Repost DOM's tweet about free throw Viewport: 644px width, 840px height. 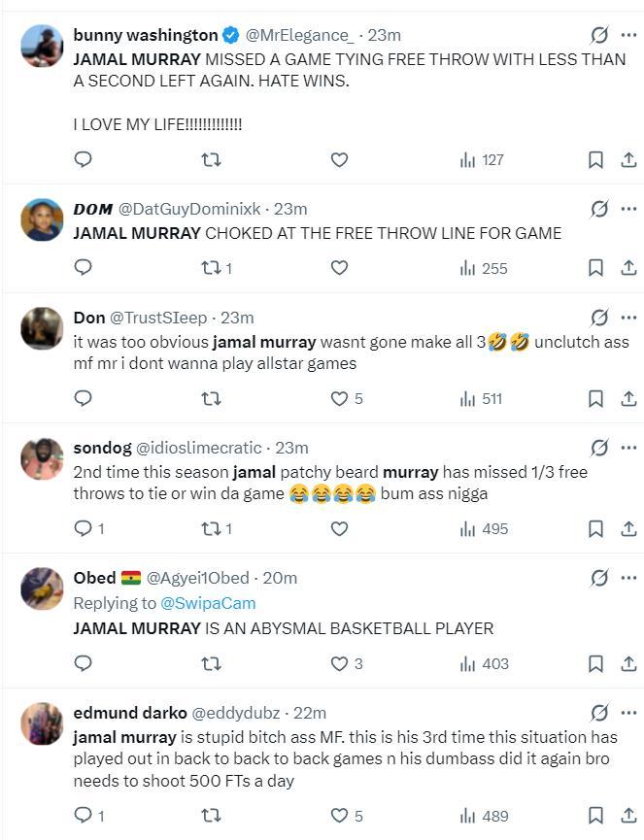click(x=211, y=268)
